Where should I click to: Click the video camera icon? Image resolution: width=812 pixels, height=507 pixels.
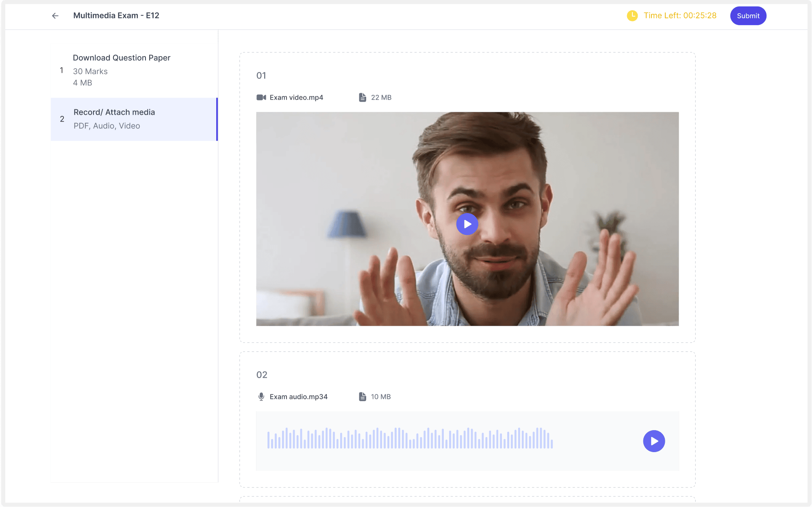(x=261, y=98)
